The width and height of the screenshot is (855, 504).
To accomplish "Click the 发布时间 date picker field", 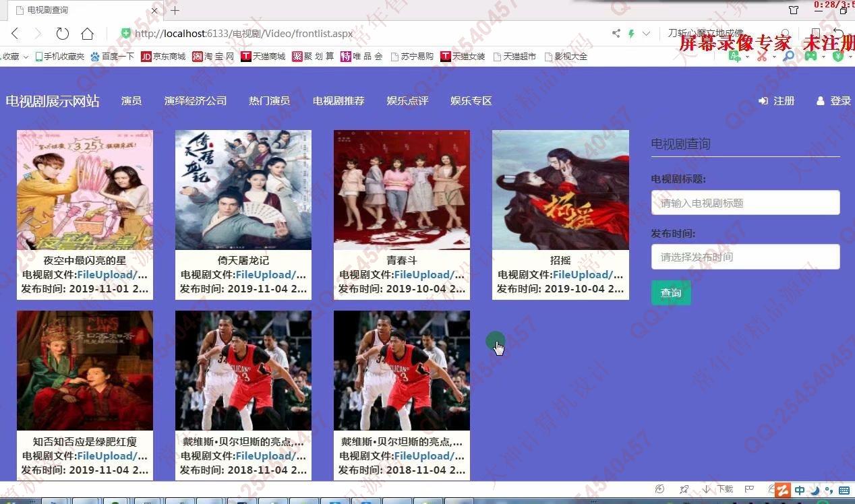I will click(x=745, y=257).
